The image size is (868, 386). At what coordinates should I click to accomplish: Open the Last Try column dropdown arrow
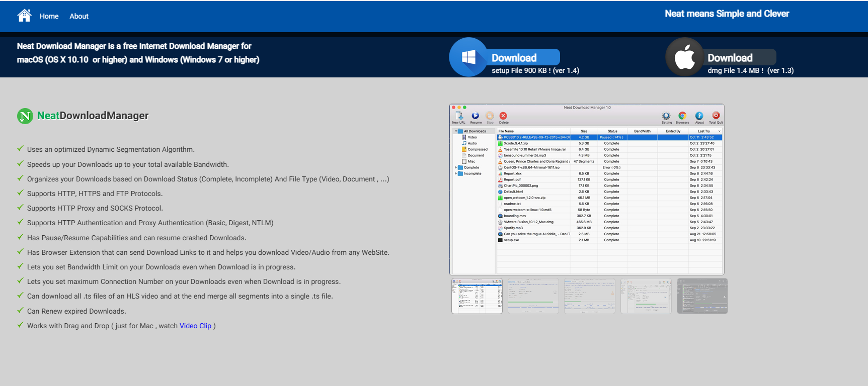719,131
